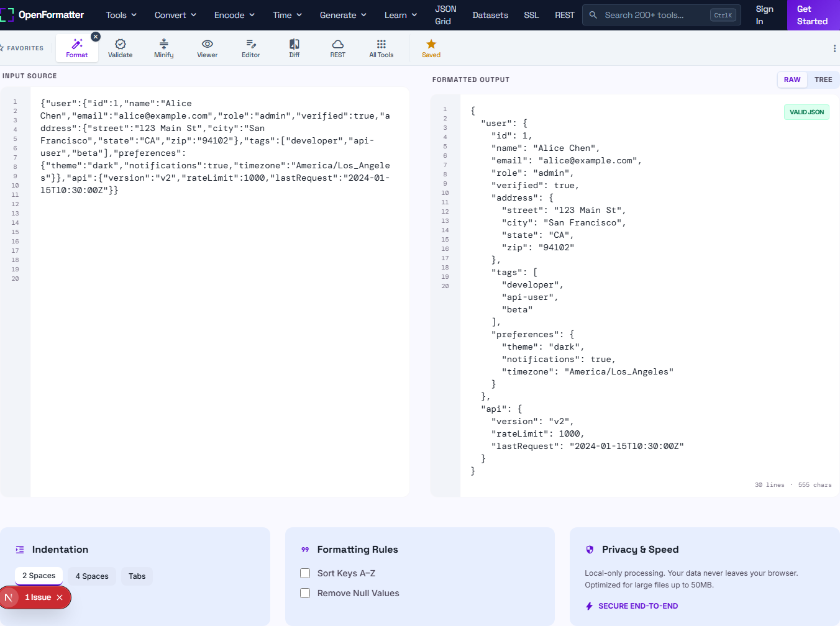The width and height of the screenshot is (840, 626).
Task: Click the "tags": [ line in output
Action: (x=514, y=273)
